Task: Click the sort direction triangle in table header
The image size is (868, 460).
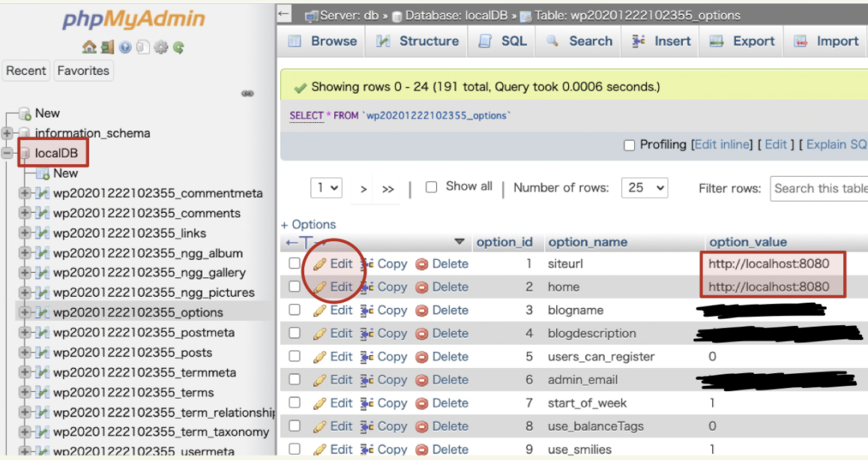Action: click(x=459, y=242)
